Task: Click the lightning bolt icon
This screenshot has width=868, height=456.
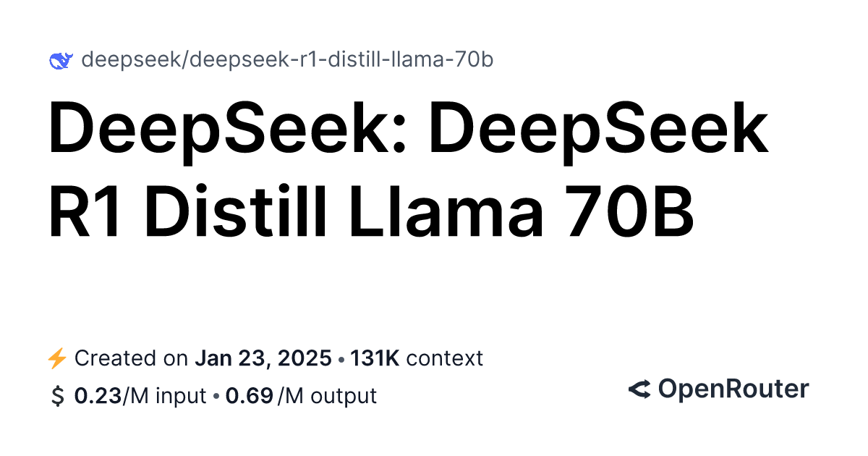Action: tap(57, 358)
